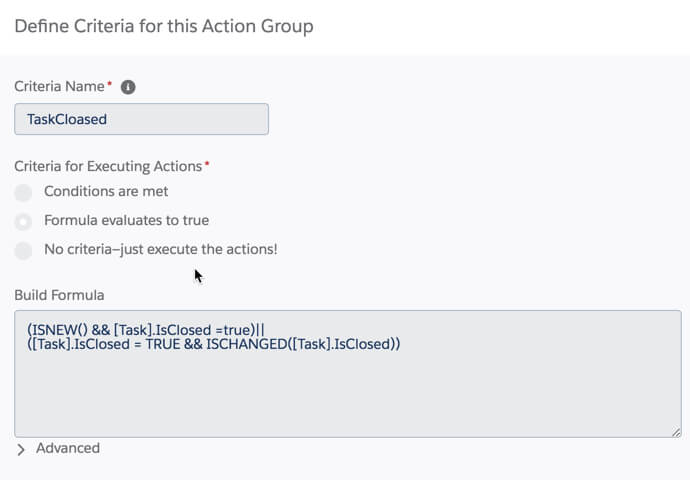
Task: Click the "Build Formula" label
Action: pos(59,295)
